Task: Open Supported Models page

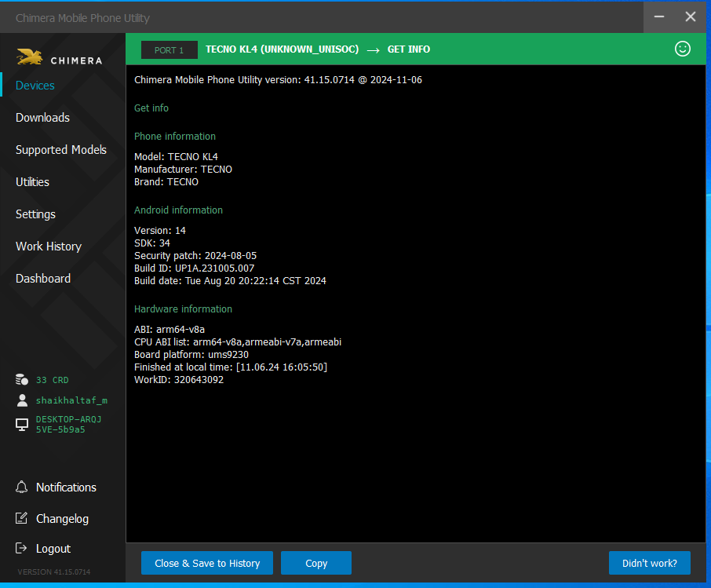Action: tap(60, 150)
